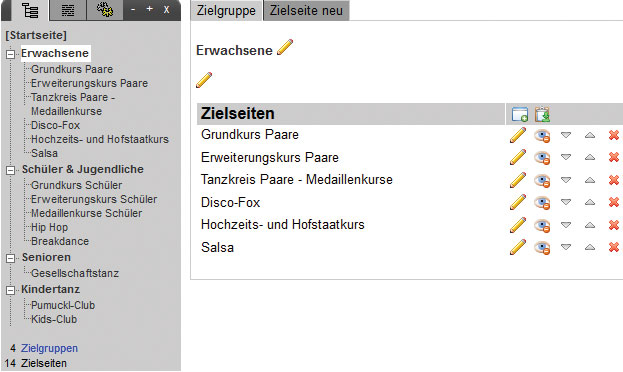
Task: Move Grundkurs Paare up
Action: point(590,135)
